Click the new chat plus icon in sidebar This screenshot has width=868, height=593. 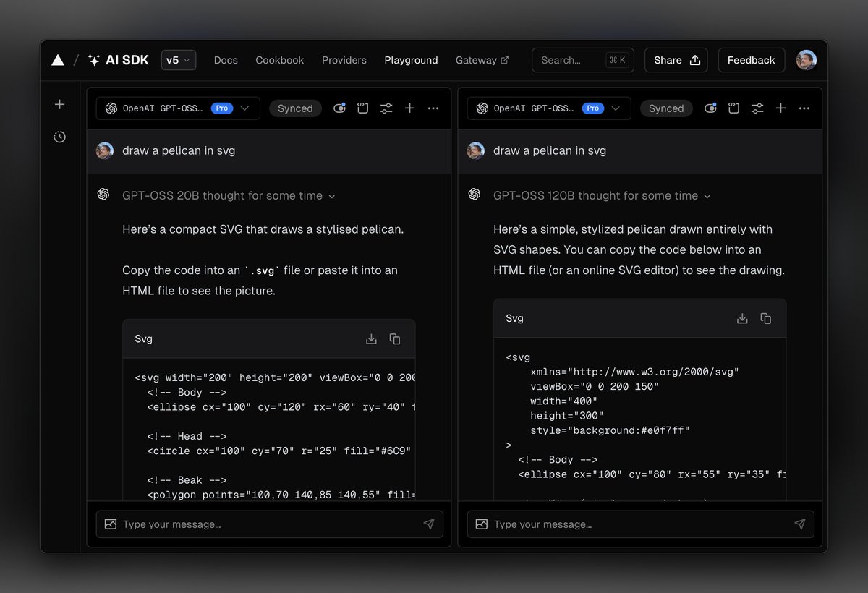tap(60, 104)
